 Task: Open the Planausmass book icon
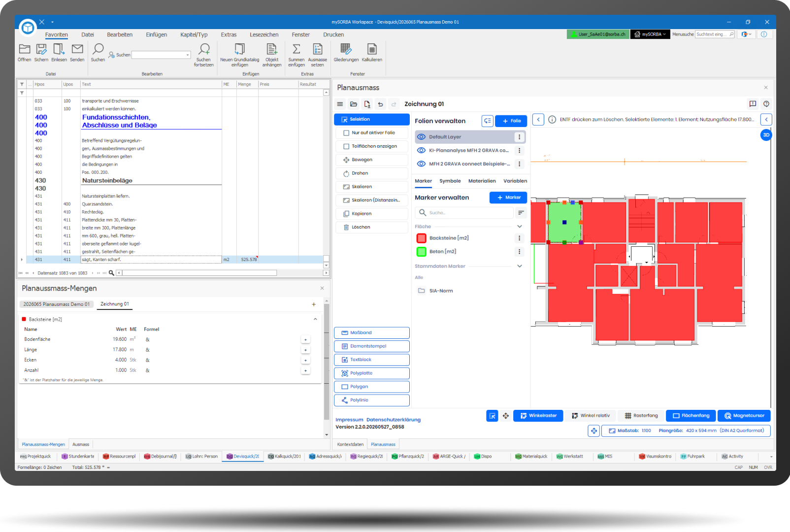[x=753, y=104]
